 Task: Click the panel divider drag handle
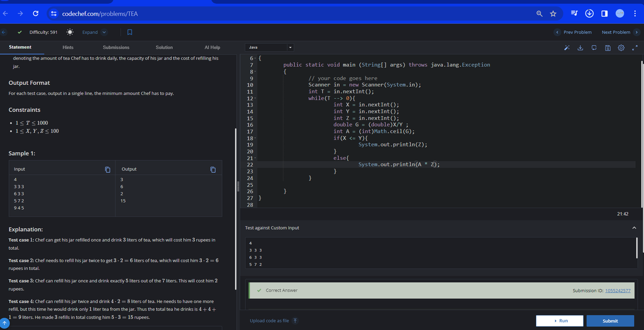coord(239,186)
